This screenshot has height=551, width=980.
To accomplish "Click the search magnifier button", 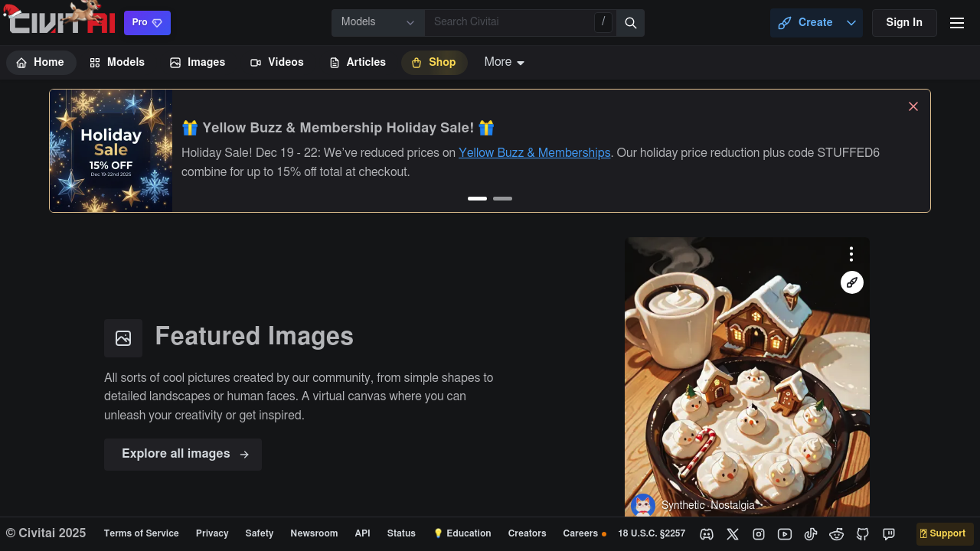I will [x=631, y=23].
